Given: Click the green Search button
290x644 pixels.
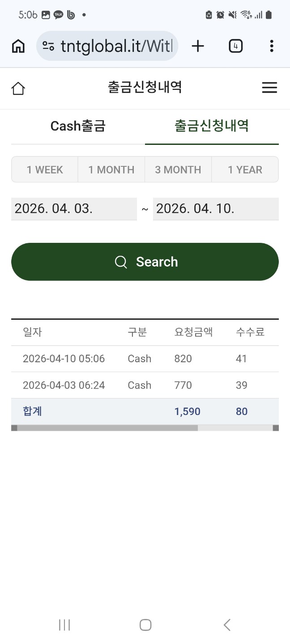Looking at the screenshot, I should (145, 262).
